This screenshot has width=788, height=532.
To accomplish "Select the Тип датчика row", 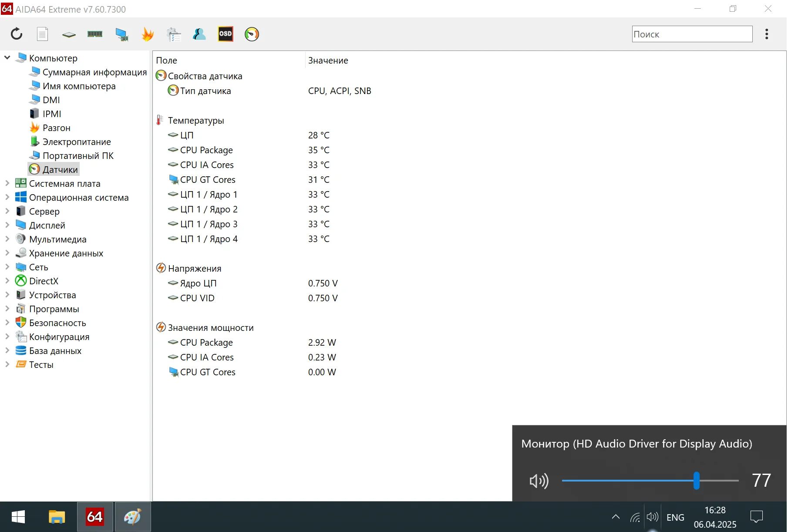I will tap(469, 91).
